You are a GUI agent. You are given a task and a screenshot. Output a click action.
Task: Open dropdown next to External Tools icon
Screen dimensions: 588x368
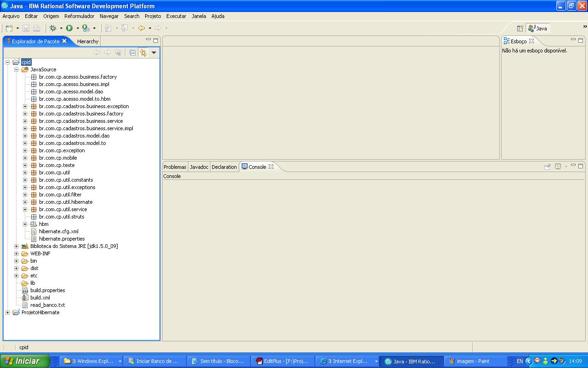94,29
